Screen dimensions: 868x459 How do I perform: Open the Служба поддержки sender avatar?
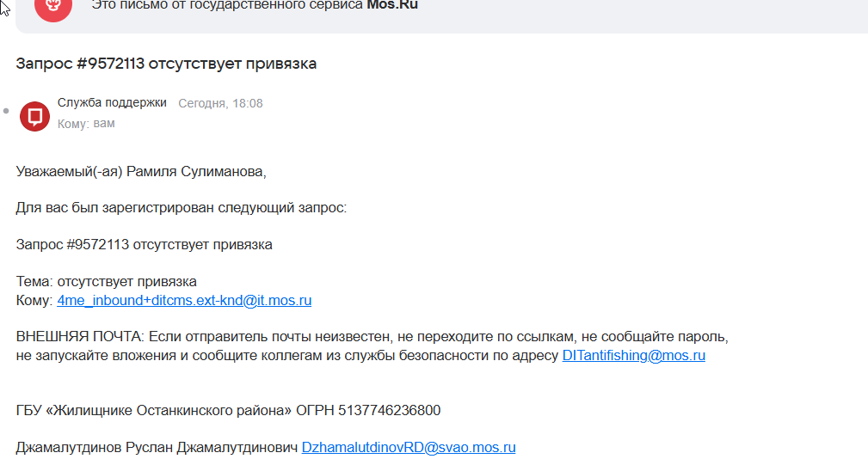[x=35, y=116]
